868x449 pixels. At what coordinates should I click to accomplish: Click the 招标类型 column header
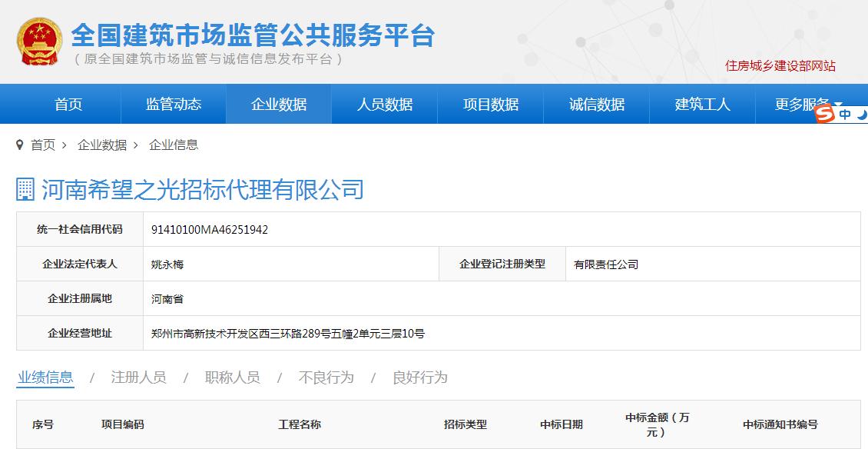coord(465,424)
